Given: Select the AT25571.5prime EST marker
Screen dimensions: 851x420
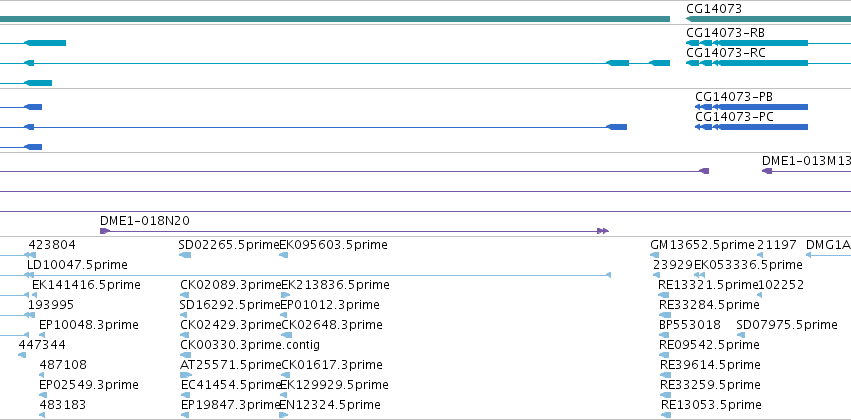Looking at the screenshot, I should (x=186, y=375).
